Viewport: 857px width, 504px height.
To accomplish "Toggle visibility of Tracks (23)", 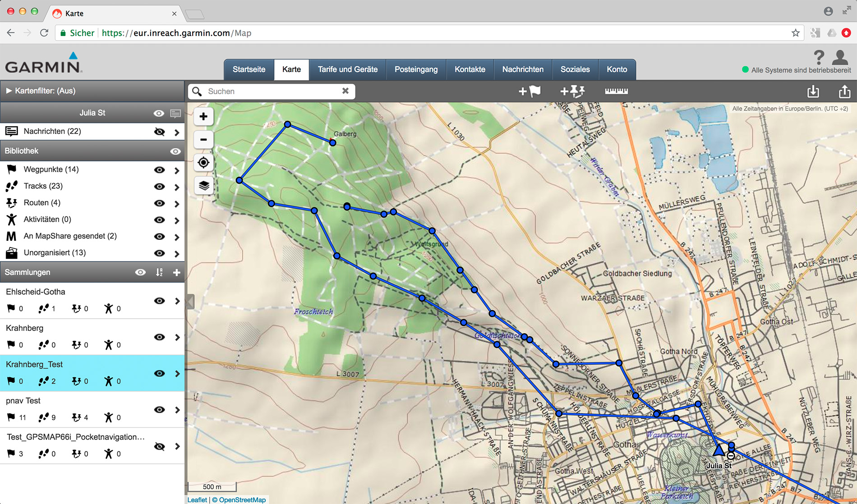I will click(159, 187).
